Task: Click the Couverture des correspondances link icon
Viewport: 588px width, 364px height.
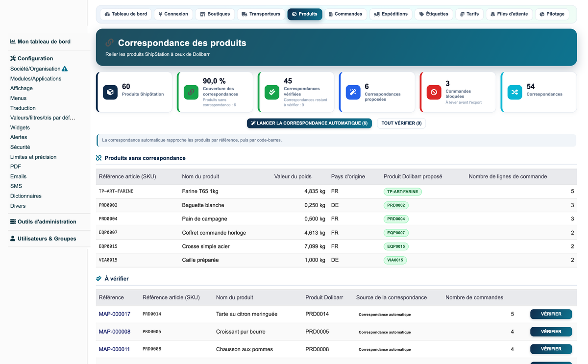Action: click(191, 92)
